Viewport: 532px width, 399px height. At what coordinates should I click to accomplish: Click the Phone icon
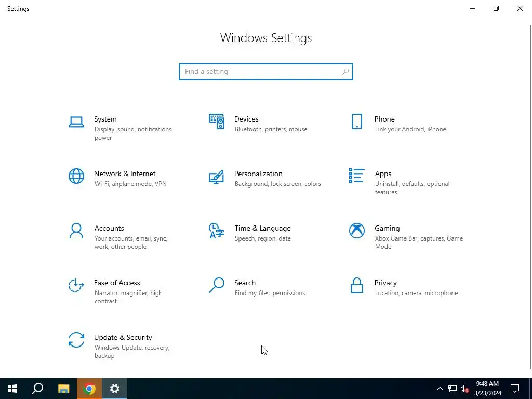click(356, 122)
